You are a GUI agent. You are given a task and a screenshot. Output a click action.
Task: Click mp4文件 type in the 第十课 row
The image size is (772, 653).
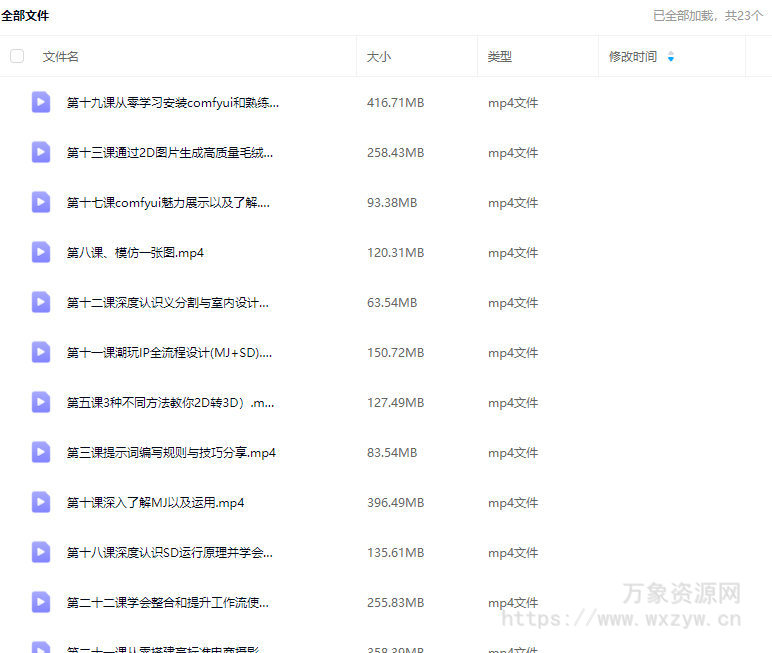pos(513,503)
